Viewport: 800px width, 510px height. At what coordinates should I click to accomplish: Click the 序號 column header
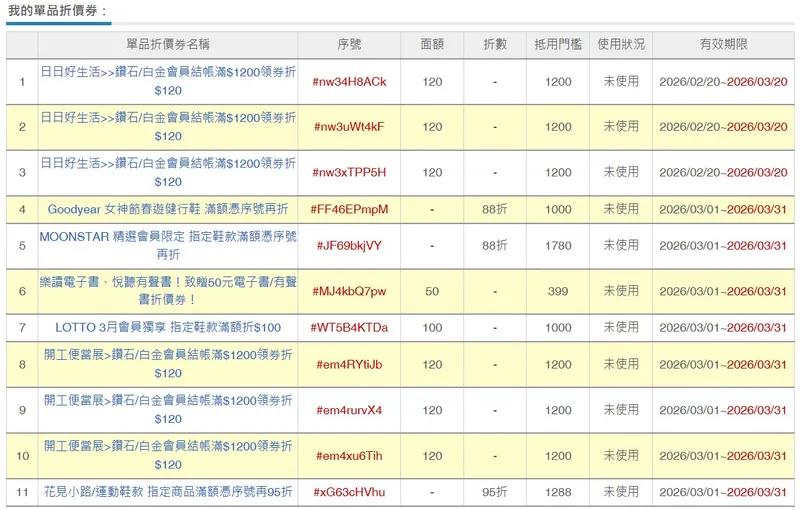[349, 44]
